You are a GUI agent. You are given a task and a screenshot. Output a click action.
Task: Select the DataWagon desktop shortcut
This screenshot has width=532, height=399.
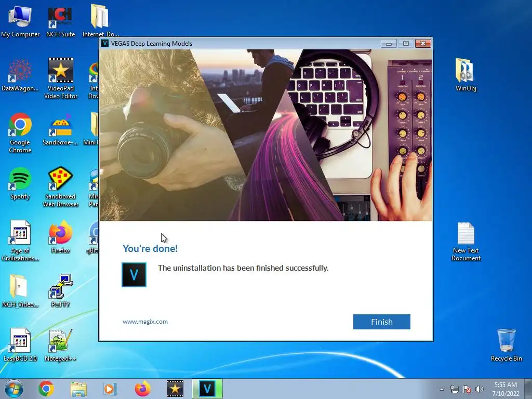click(x=20, y=75)
